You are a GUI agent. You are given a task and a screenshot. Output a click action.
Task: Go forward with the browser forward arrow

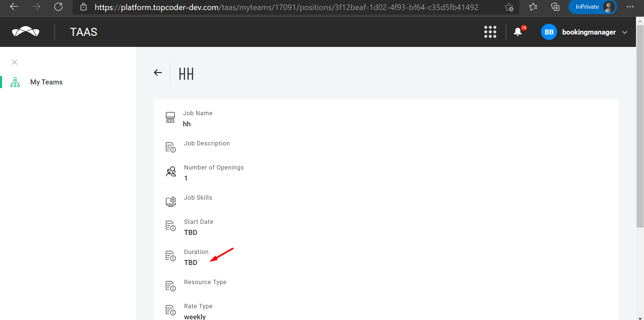click(x=36, y=7)
